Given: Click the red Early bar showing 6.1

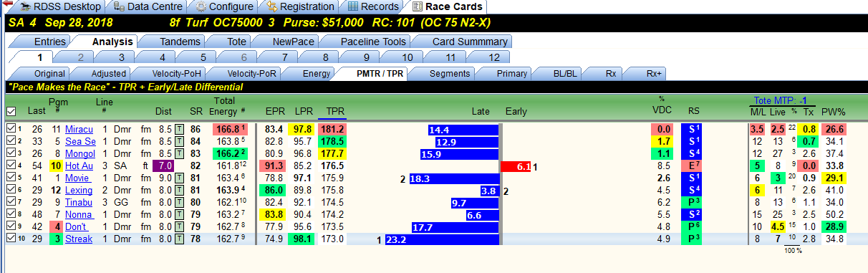Looking at the screenshot, I should click(516, 166).
